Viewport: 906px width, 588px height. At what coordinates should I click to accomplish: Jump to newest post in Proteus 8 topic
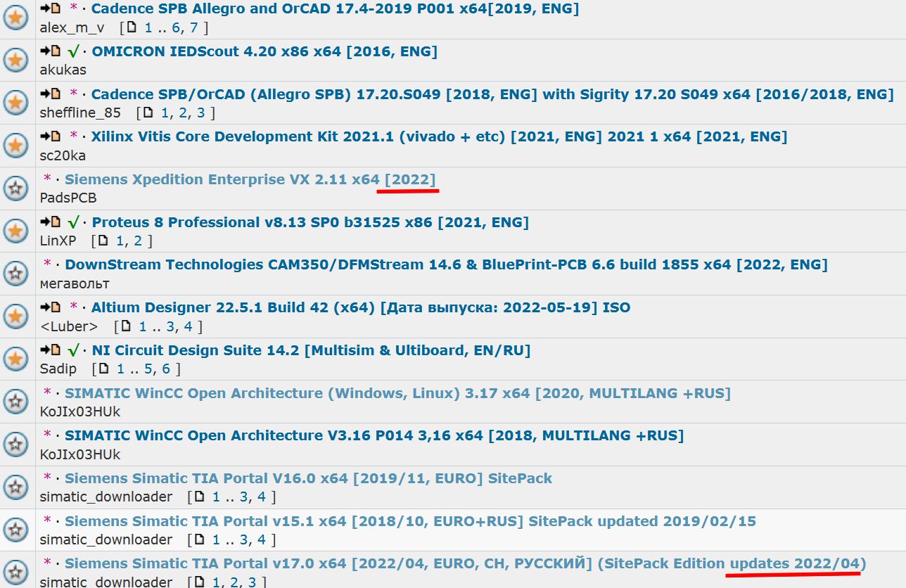tap(51, 222)
